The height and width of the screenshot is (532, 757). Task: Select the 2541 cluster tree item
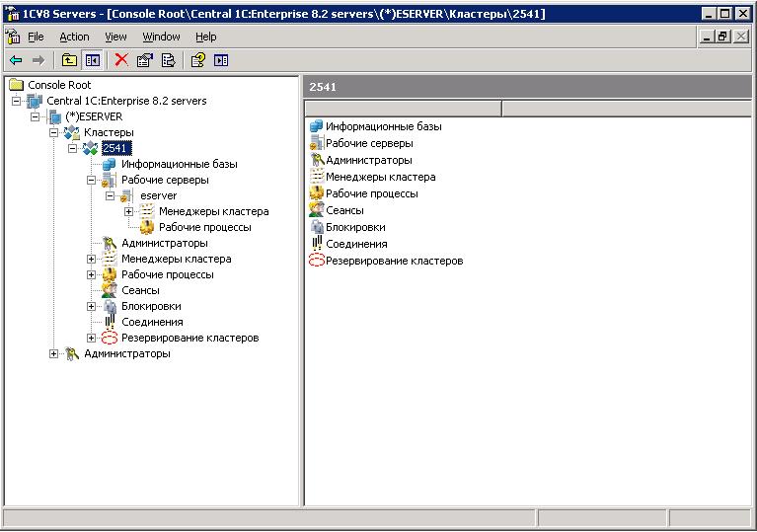pos(116,148)
